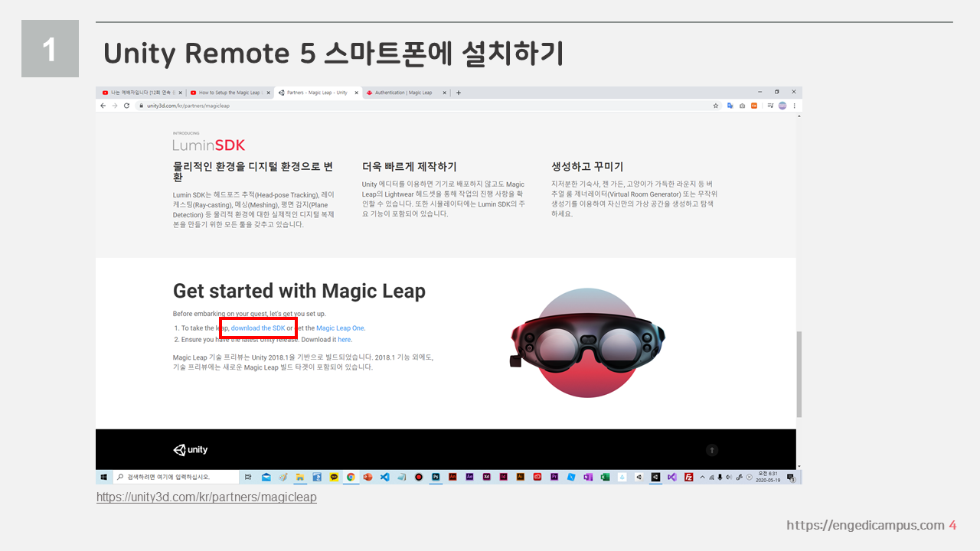
Task: Open After Effects from the taskbar
Action: point(469,477)
